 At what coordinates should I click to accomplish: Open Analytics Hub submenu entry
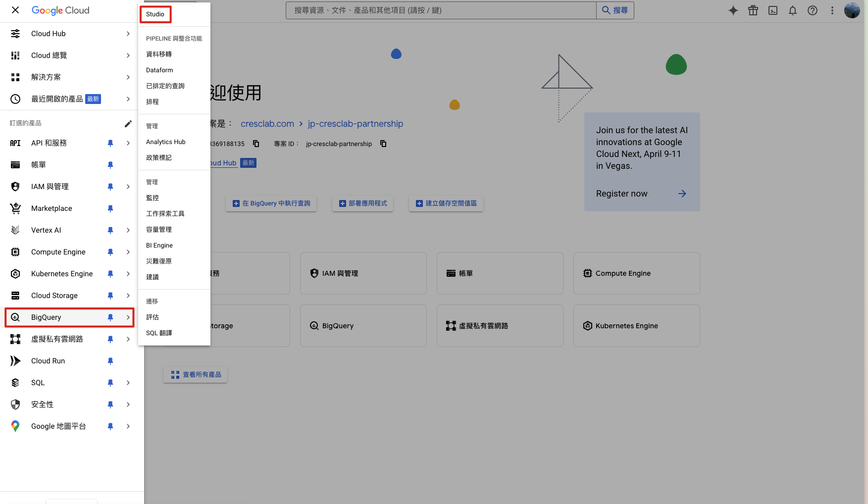pyautogui.click(x=174, y=142)
